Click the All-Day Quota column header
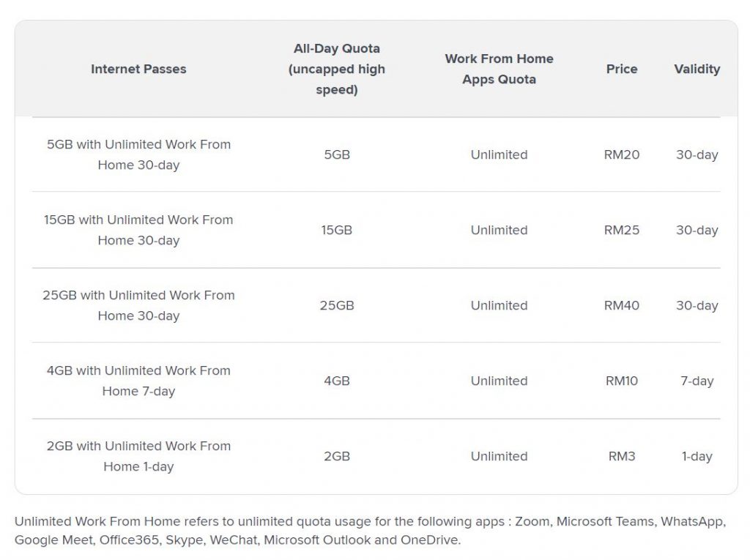 337,69
